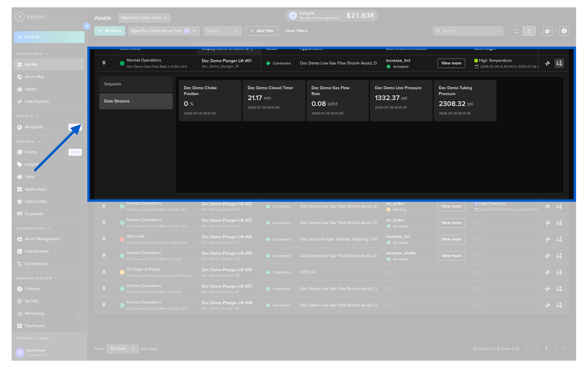Open the chart icon for Plunger Lift #04
Screen dimensions: 588x368
click(548, 239)
